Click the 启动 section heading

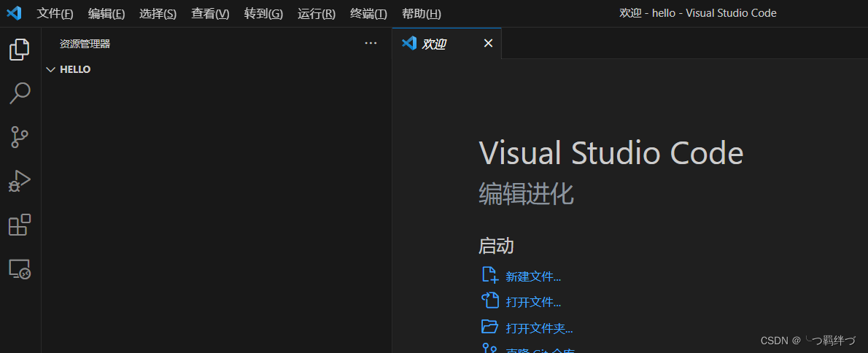pos(496,247)
